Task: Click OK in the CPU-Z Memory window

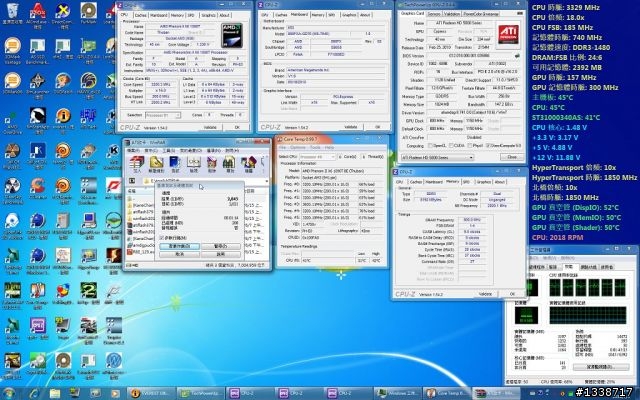Action: 512,294
